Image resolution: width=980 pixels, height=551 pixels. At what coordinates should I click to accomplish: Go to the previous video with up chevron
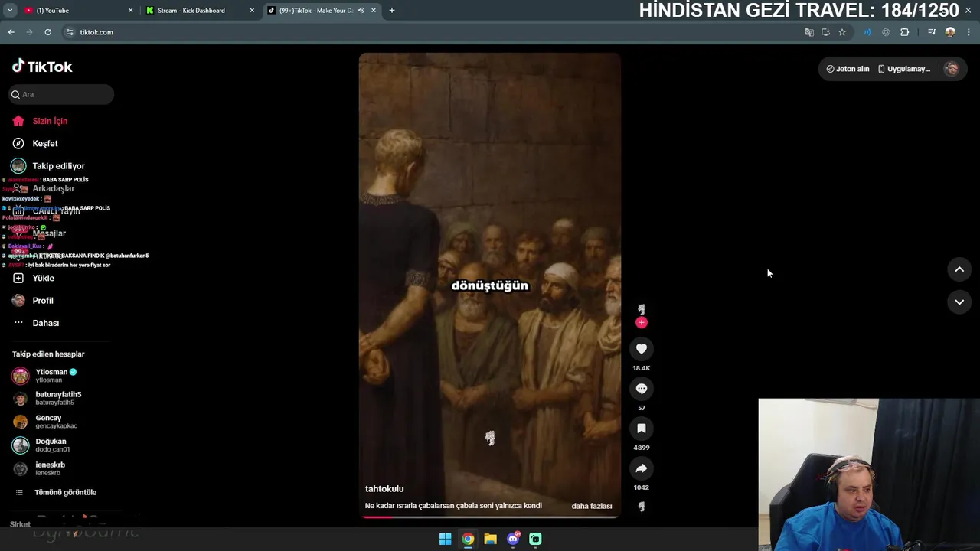point(959,269)
